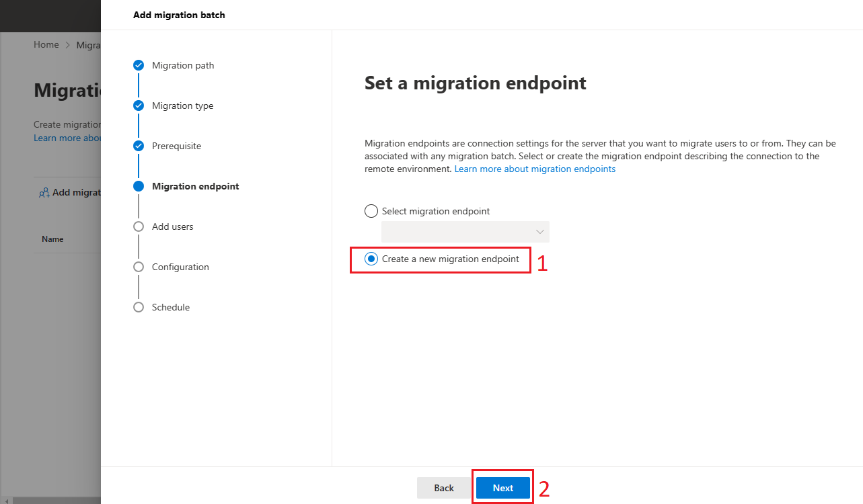863x504 pixels.
Task: Select the 'Select migration endpoint' radio option
Action: click(x=371, y=211)
